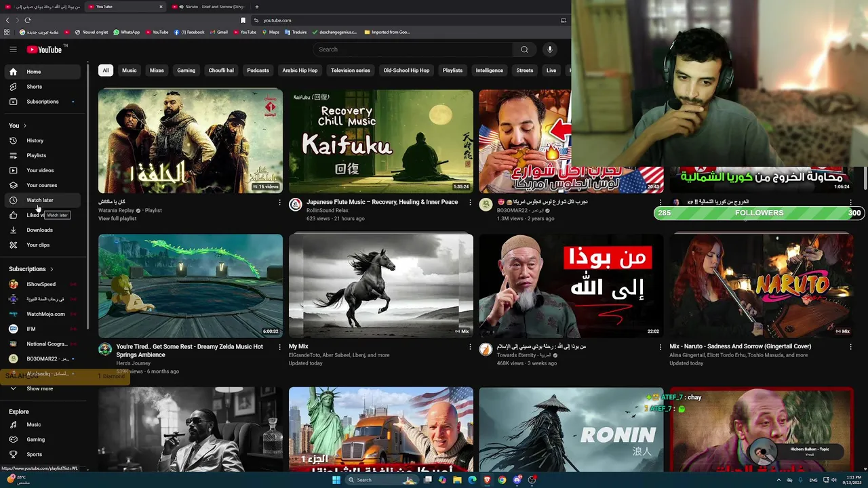The image size is (868, 488).
Task: Open more options for Watania Replay playlist
Action: 279,203
